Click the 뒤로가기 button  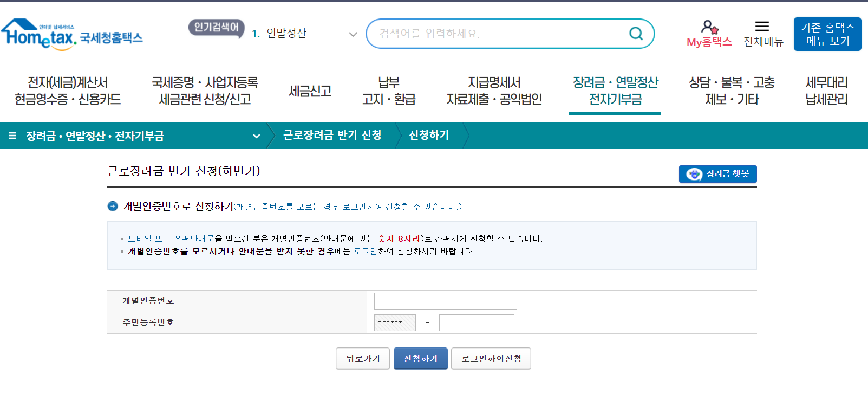coord(363,358)
